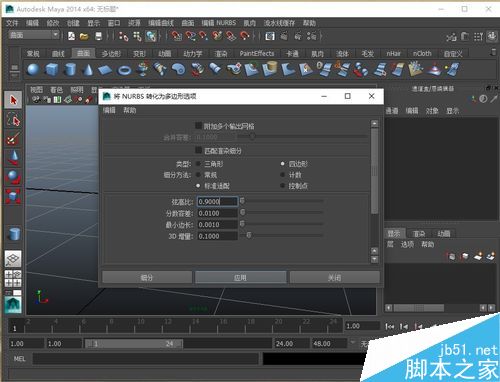The image size is (500, 382).
Task: Open Render Settings icon in status line
Action: (x=312, y=36)
